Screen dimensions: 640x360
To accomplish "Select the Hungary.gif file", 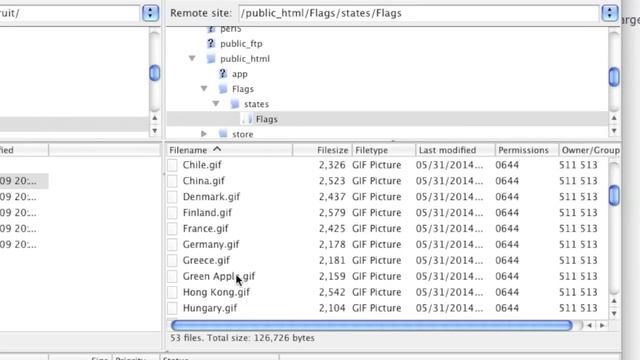I will click(x=210, y=308).
